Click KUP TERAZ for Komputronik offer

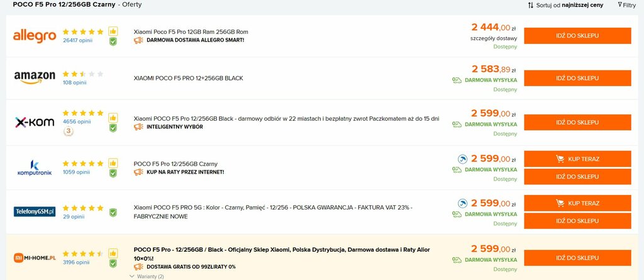click(577, 159)
